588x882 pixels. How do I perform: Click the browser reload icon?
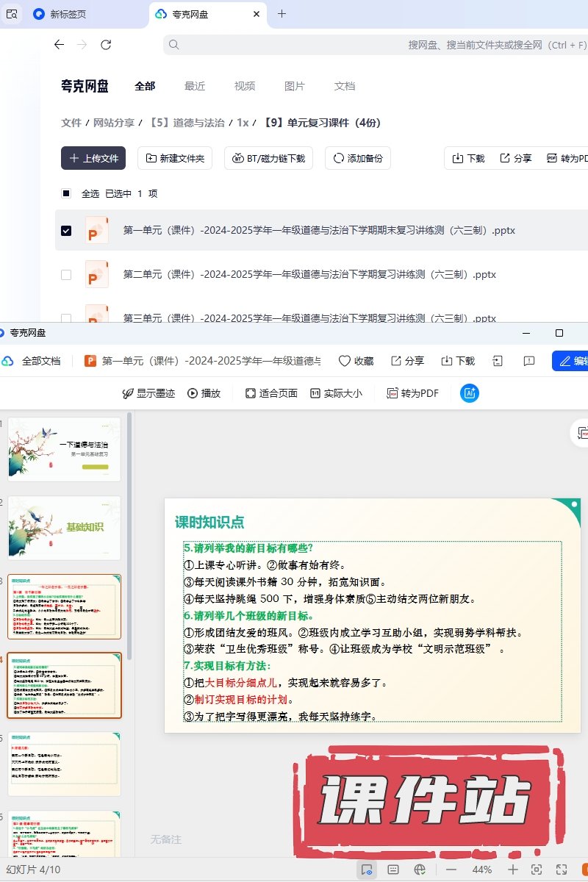pyautogui.click(x=106, y=45)
